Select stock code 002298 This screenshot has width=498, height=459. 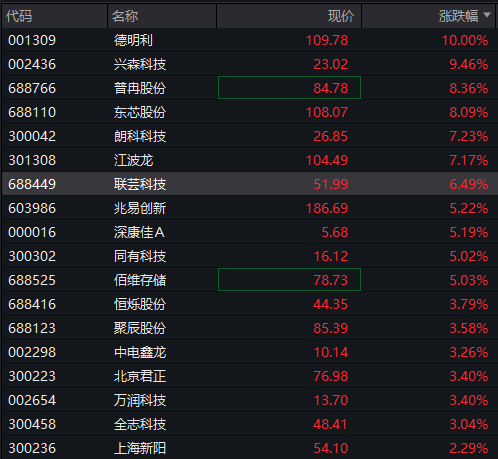click(32, 352)
